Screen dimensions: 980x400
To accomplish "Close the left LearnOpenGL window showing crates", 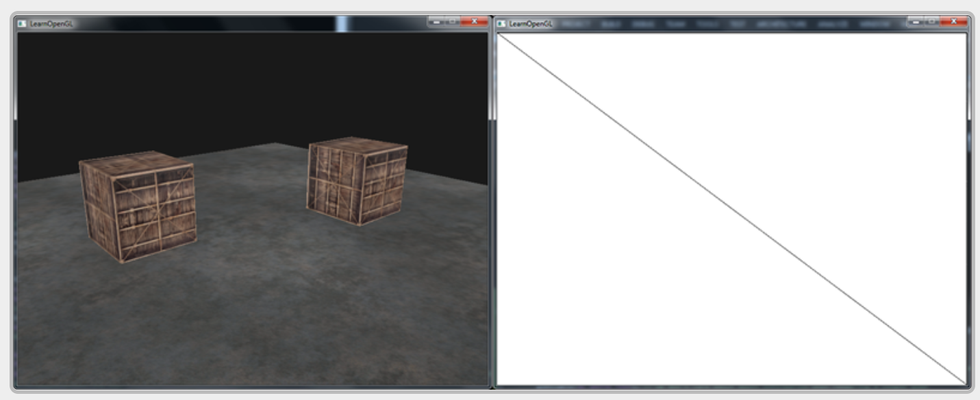I will coord(474,21).
